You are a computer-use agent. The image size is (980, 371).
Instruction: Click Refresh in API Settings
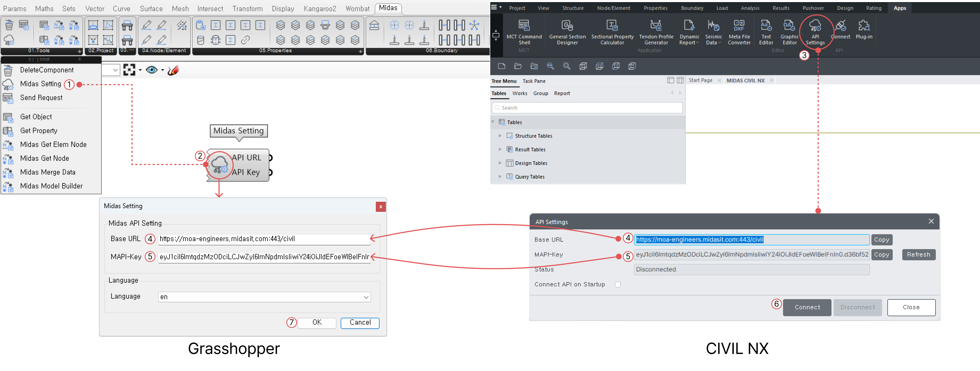click(x=918, y=254)
